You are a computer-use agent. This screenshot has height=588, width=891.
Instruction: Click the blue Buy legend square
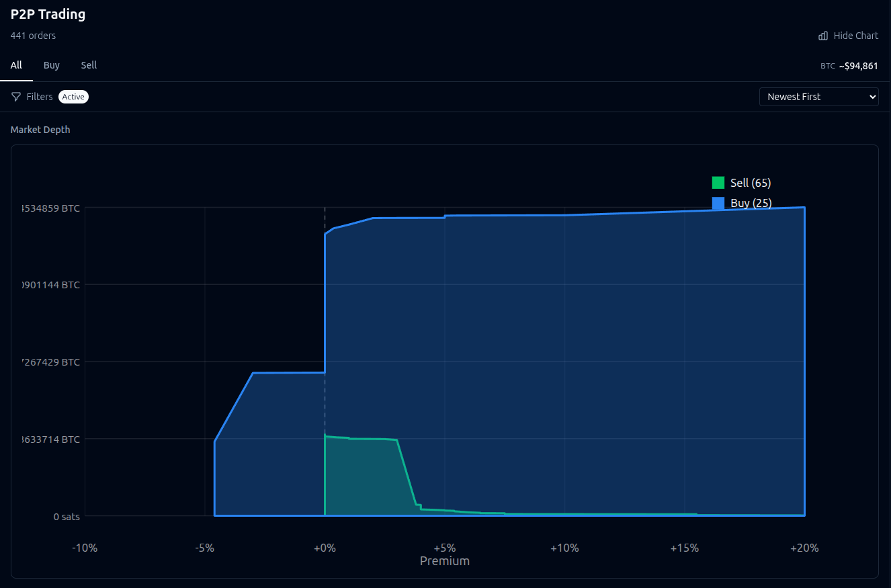click(718, 203)
